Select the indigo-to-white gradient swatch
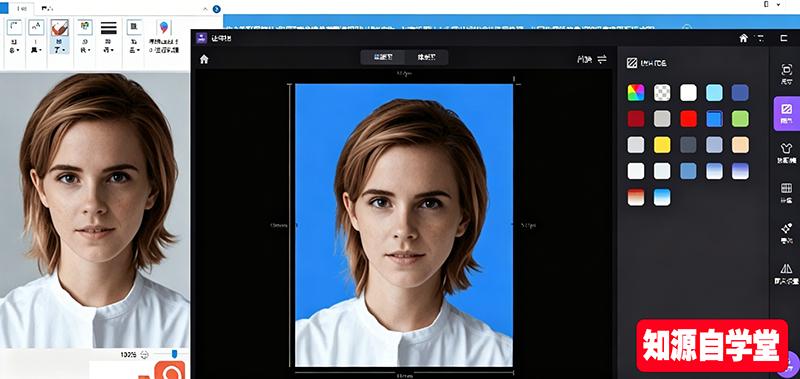The height and width of the screenshot is (379, 800). pos(740,171)
